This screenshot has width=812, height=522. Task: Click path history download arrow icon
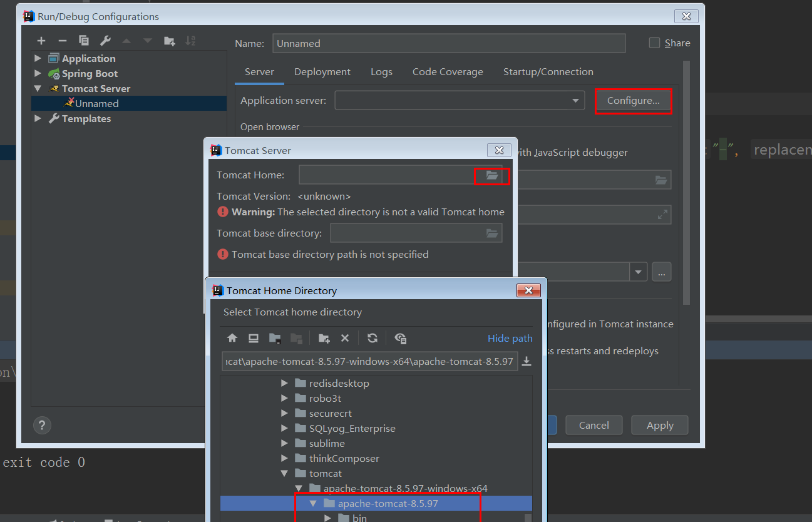[527, 361]
